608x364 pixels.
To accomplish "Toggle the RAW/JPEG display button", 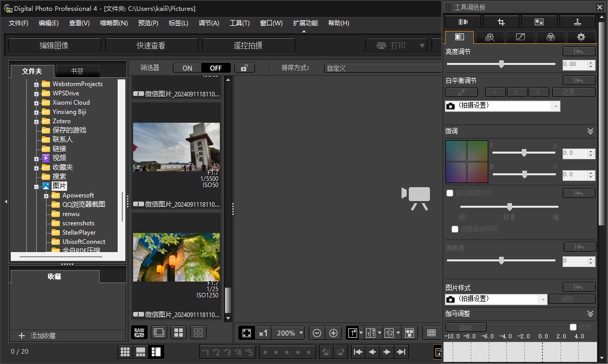I will tap(139, 333).
